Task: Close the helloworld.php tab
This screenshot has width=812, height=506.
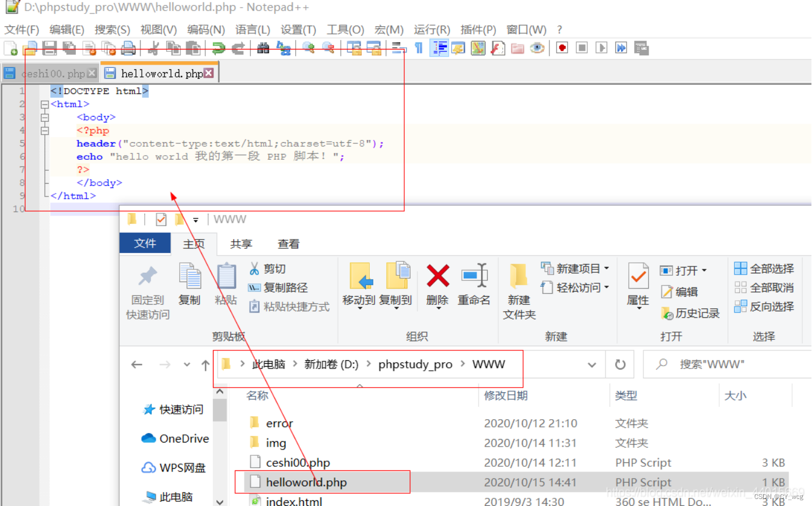Action: [208, 73]
